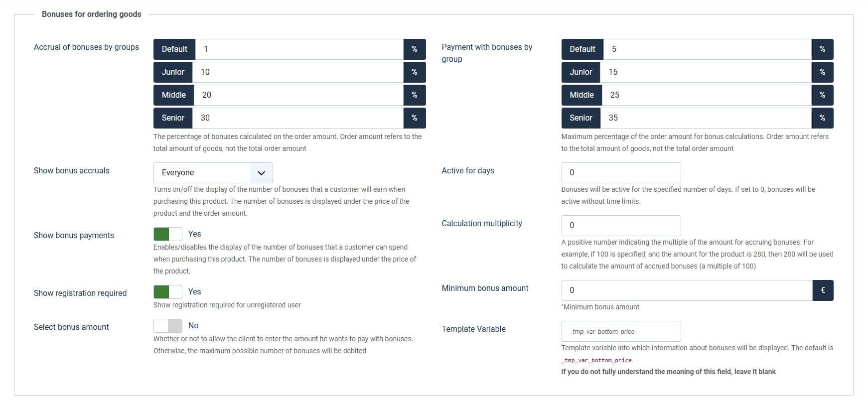Click the Minimum bonus amount input
Viewport: 868px width, 406px height.
coord(686,290)
